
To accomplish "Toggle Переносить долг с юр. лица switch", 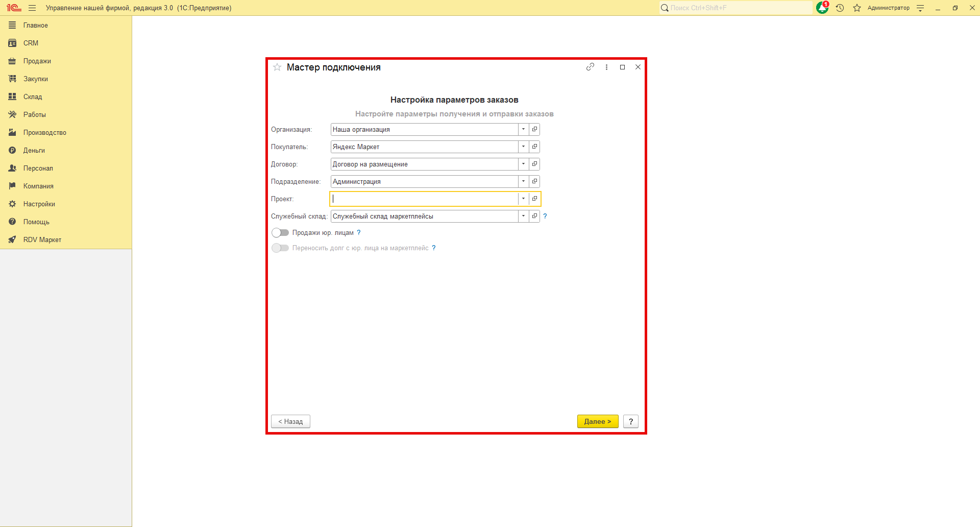I will [280, 248].
